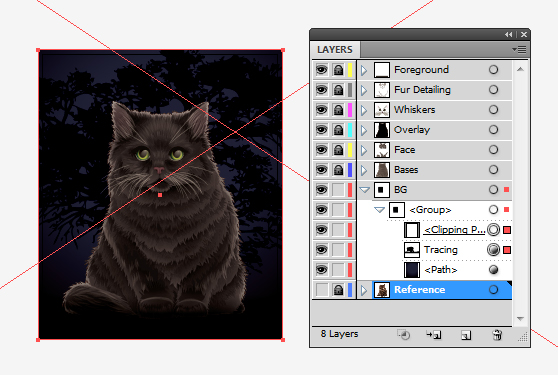Click target circle of Foreground layer
Screen dimensions: 558x375
pos(493,70)
